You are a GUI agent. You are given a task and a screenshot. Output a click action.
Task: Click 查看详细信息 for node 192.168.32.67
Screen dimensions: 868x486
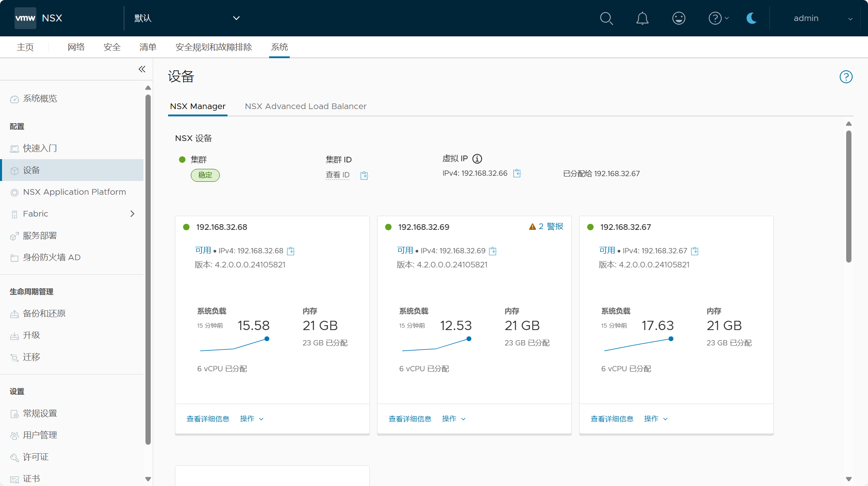click(x=612, y=419)
